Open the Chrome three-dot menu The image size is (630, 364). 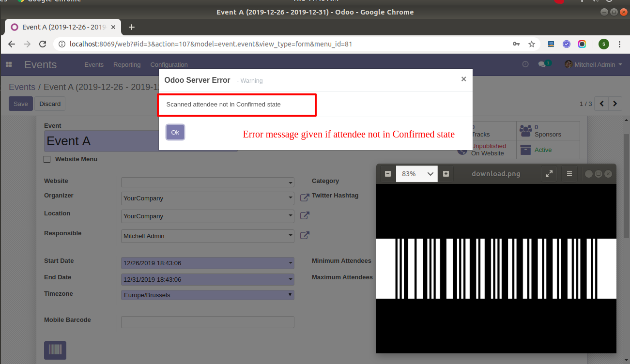620,44
